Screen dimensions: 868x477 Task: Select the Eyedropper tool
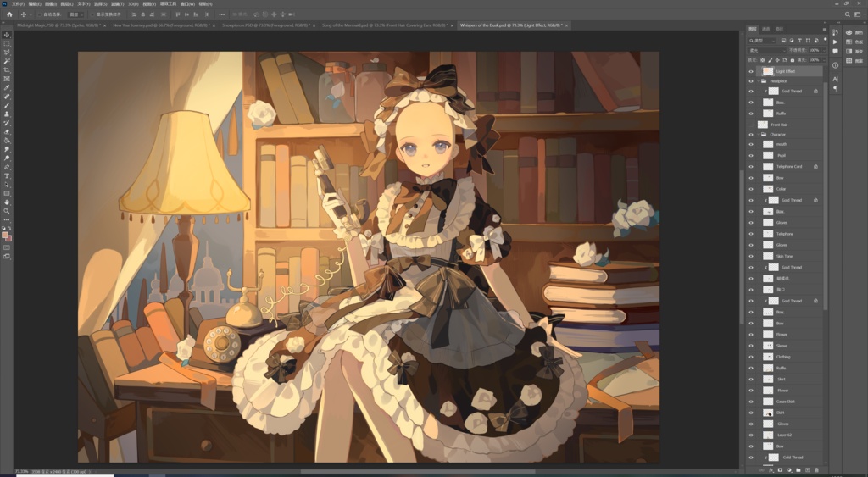[7, 88]
